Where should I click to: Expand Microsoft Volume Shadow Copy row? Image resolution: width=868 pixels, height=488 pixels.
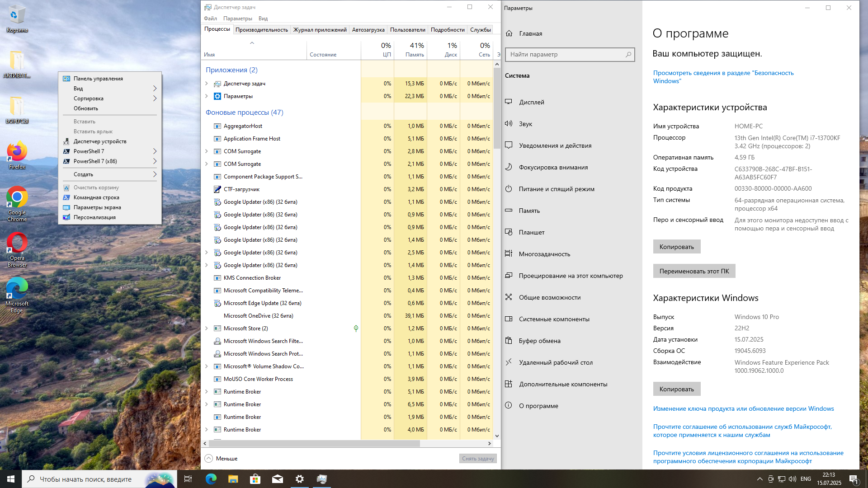pos(207,366)
